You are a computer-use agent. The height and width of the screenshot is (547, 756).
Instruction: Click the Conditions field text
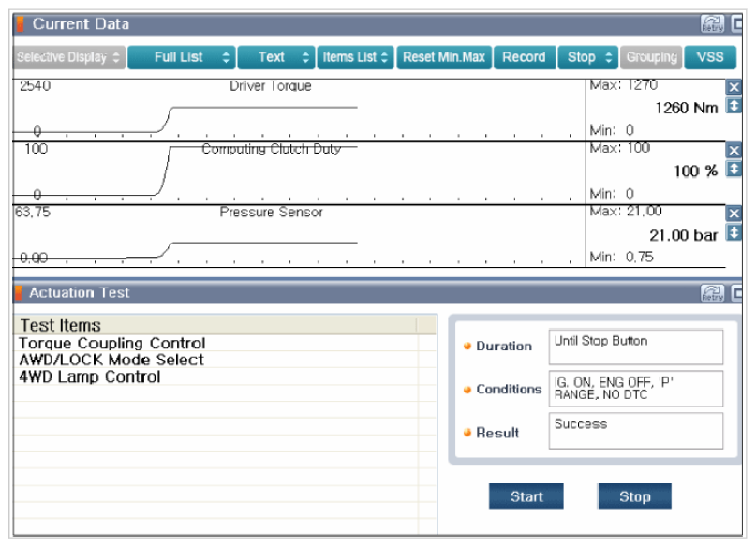point(635,389)
